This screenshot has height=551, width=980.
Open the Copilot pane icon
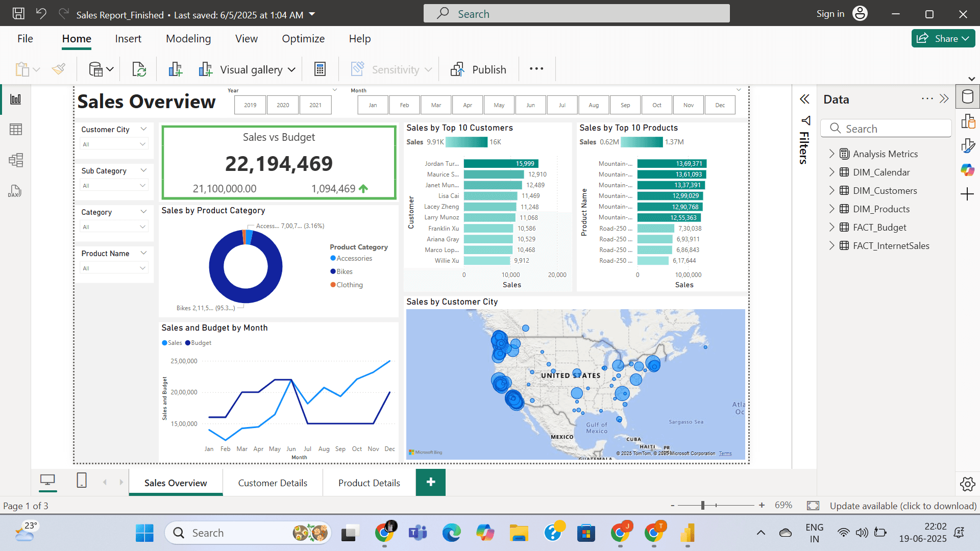[x=967, y=170]
